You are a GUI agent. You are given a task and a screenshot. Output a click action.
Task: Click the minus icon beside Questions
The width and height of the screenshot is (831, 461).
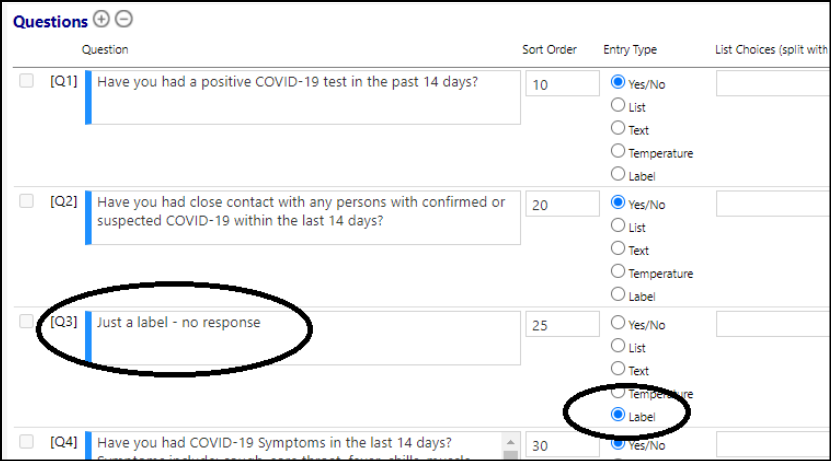coord(124,19)
